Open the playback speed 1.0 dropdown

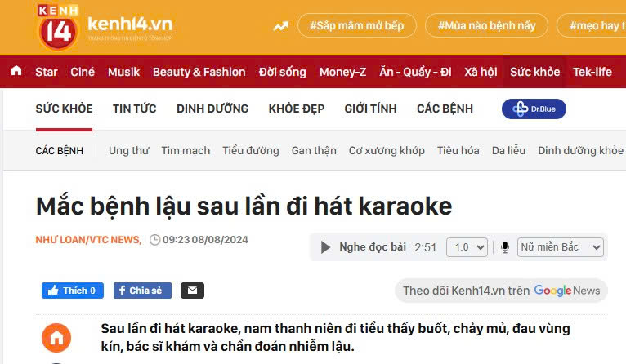pyautogui.click(x=467, y=247)
